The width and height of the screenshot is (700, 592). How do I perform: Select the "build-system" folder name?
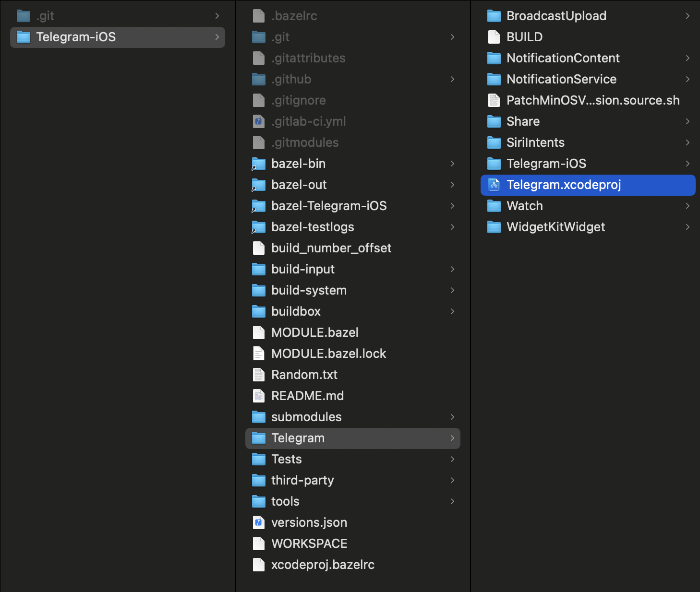coord(309,290)
